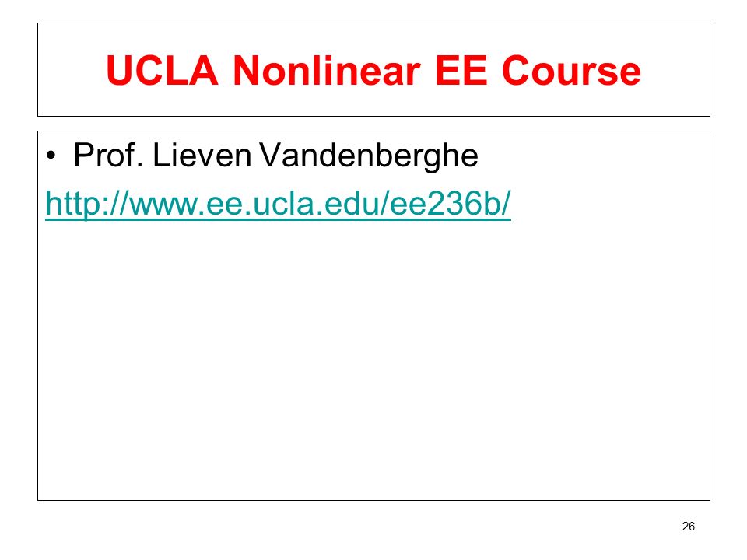Click the word EE in the title
This screenshot has width=747, height=560.
tap(461, 71)
